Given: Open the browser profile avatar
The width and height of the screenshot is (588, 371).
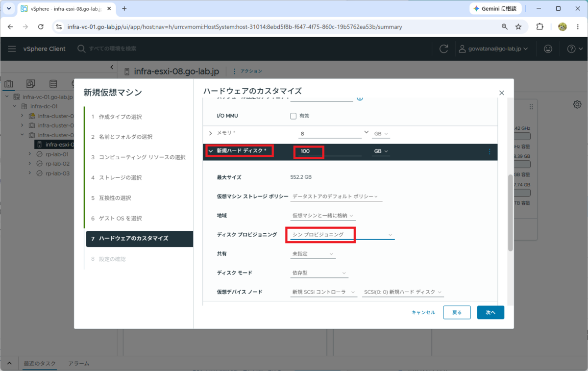Looking at the screenshot, I should tap(563, 27).
